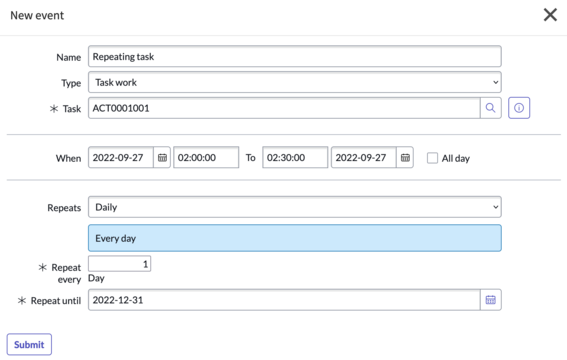Viewport: 567px width, 360px height.
Task: Click the Repeat every number field
Action: pyautogui.click(x=119, y=264)
